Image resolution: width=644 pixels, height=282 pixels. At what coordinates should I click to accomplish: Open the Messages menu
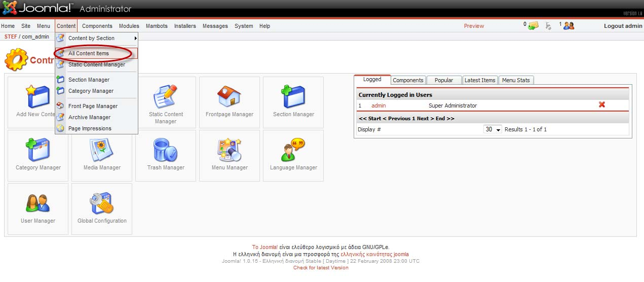pyautogui.click(x=215, y=26)
